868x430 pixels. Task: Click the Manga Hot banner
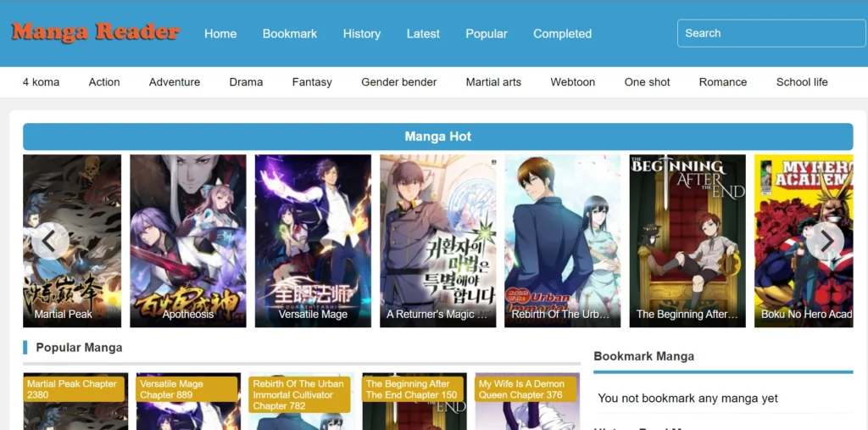[438, 137]
